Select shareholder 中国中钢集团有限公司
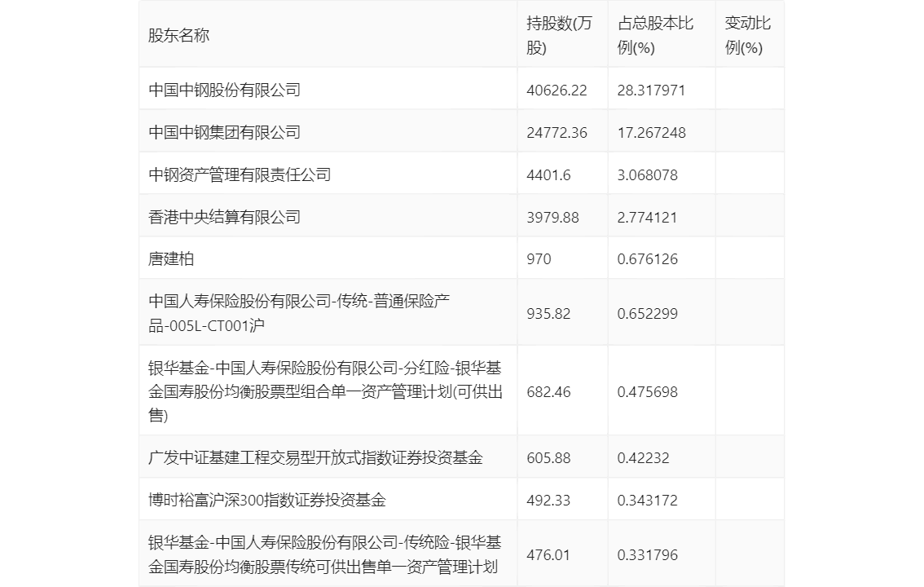924x587 pixels. [225, 133]
